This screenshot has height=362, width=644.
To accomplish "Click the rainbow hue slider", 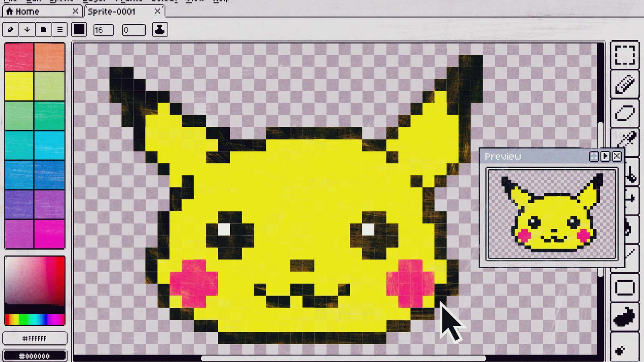I will pyautogui.click(x=35, y=320).
